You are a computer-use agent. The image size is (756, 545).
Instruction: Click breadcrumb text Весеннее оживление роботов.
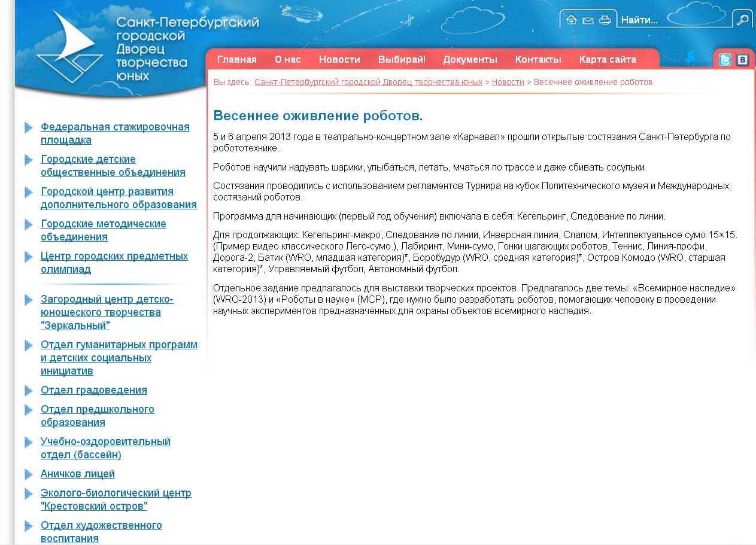point(594,82)
